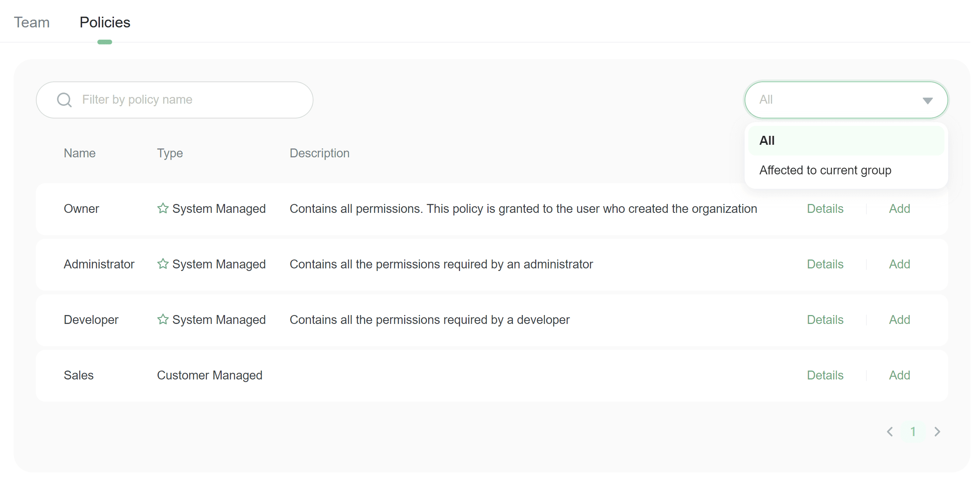Go to the next page arrow
The image size is (980, 482).
point(937,431)
